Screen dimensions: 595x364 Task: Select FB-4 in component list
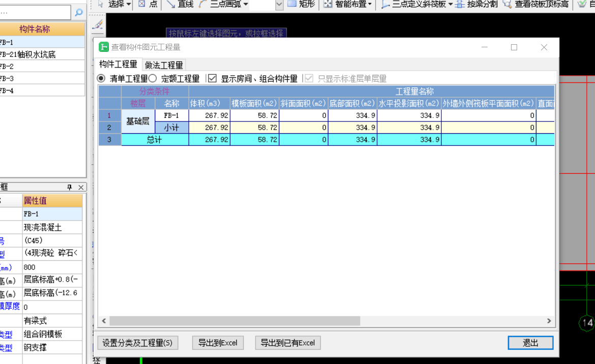pyautogui.click(x=42, y=90)
